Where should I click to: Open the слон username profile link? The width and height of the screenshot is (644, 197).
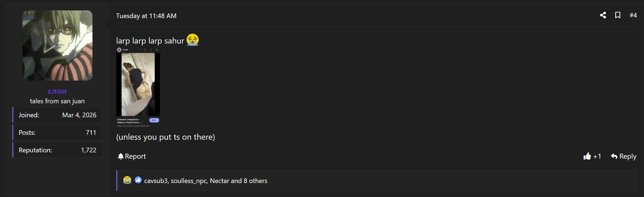[57, 92]
